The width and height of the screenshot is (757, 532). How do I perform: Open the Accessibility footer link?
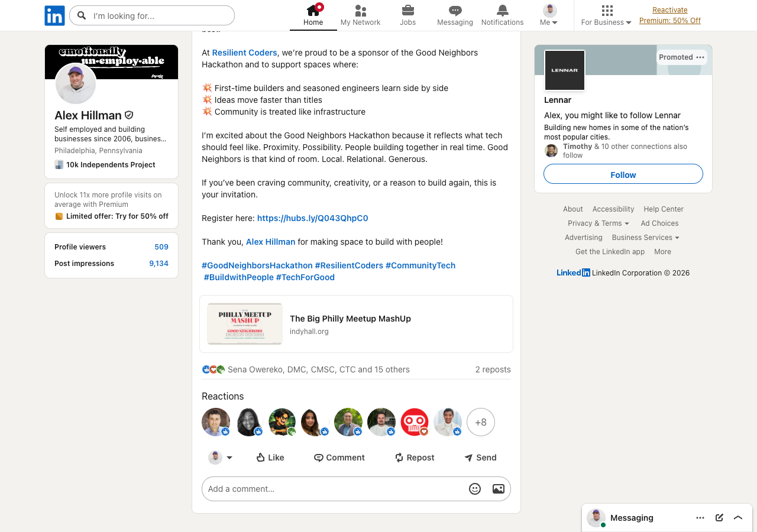point(613,209)
